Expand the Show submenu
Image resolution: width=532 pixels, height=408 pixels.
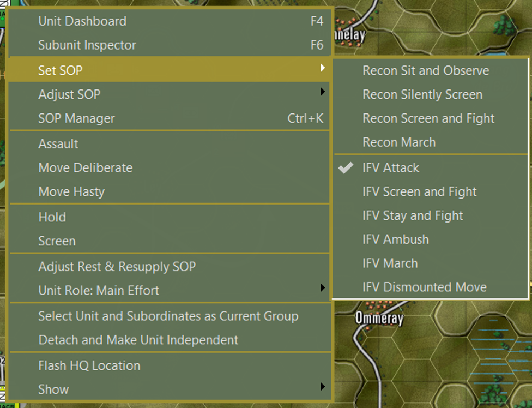53,389
